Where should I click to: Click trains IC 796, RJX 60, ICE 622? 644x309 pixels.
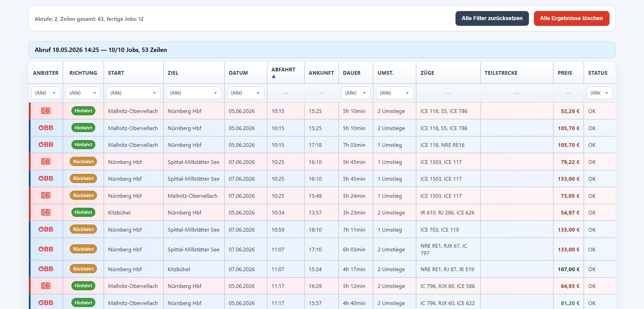447,303
